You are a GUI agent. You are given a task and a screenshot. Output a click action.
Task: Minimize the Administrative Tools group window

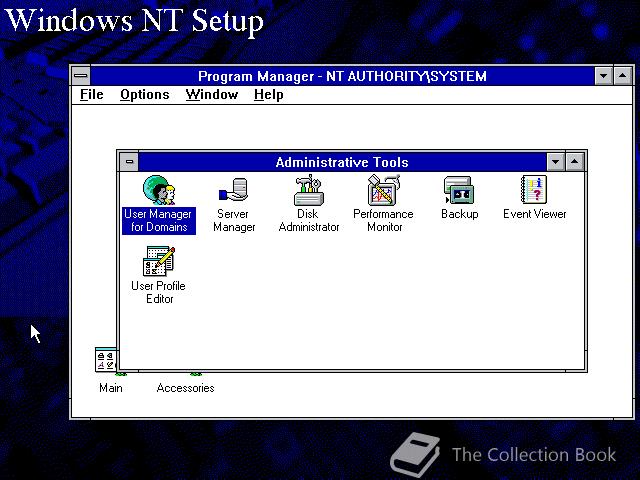(x=556, y=162)
